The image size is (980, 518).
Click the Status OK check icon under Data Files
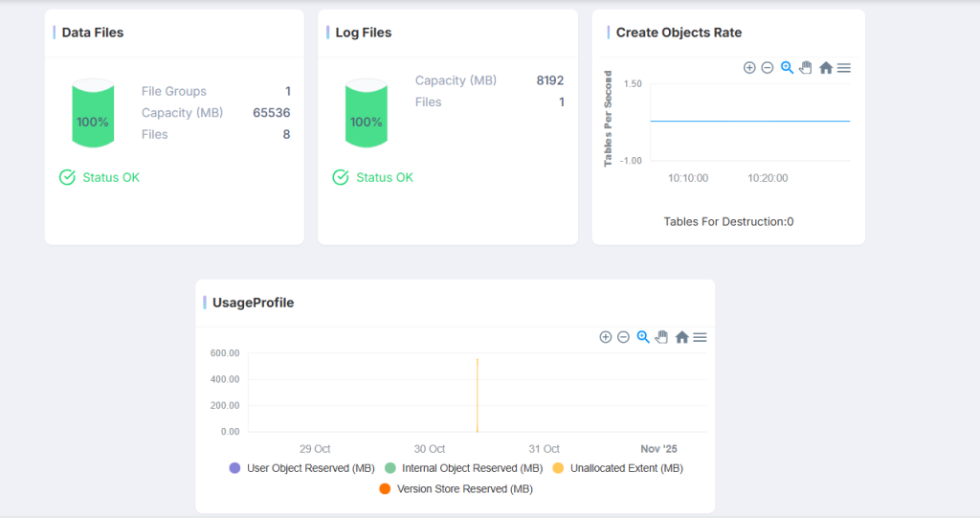[67, 177]
